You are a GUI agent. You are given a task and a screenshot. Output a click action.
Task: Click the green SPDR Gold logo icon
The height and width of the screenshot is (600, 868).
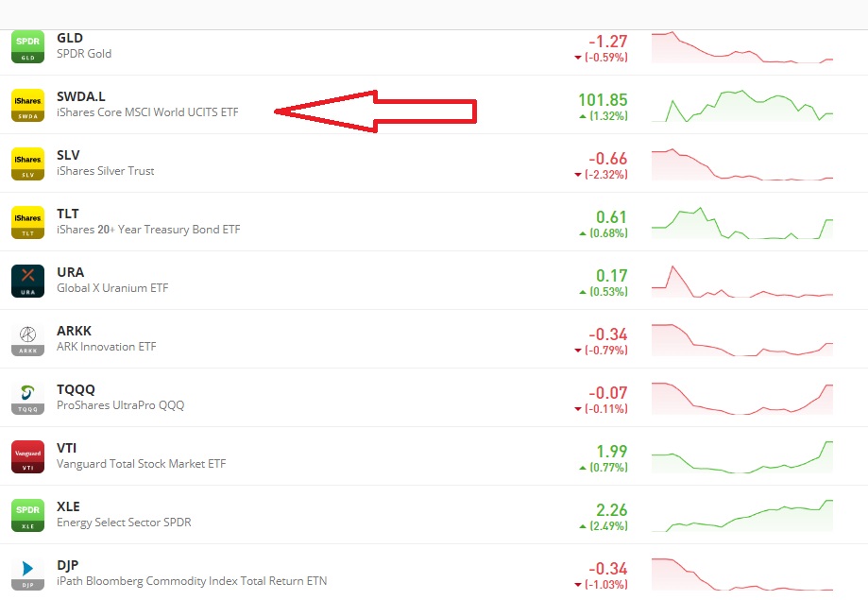27,45
